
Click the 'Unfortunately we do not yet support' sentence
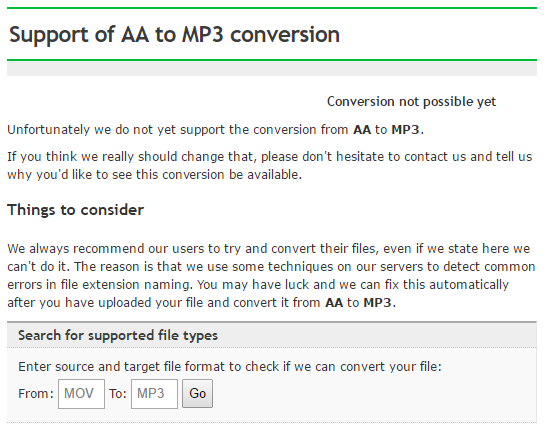(215, 130)
